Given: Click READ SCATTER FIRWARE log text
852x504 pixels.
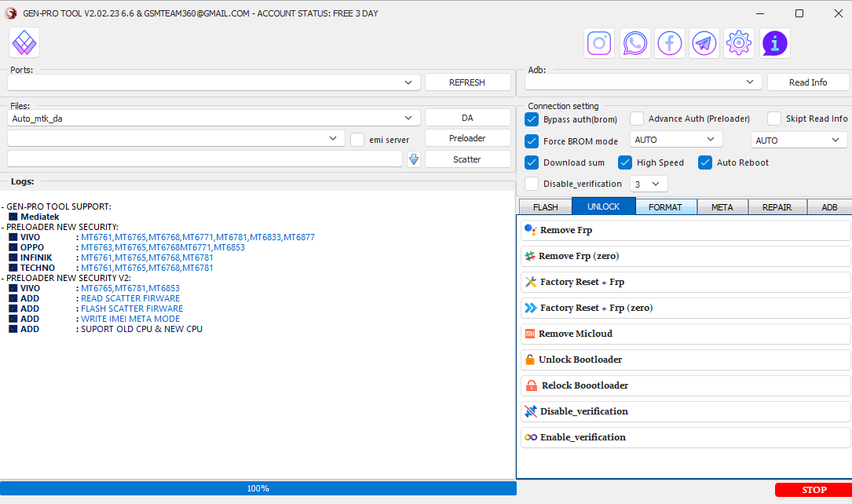Looking at the screenshot, I should (130, 298).
